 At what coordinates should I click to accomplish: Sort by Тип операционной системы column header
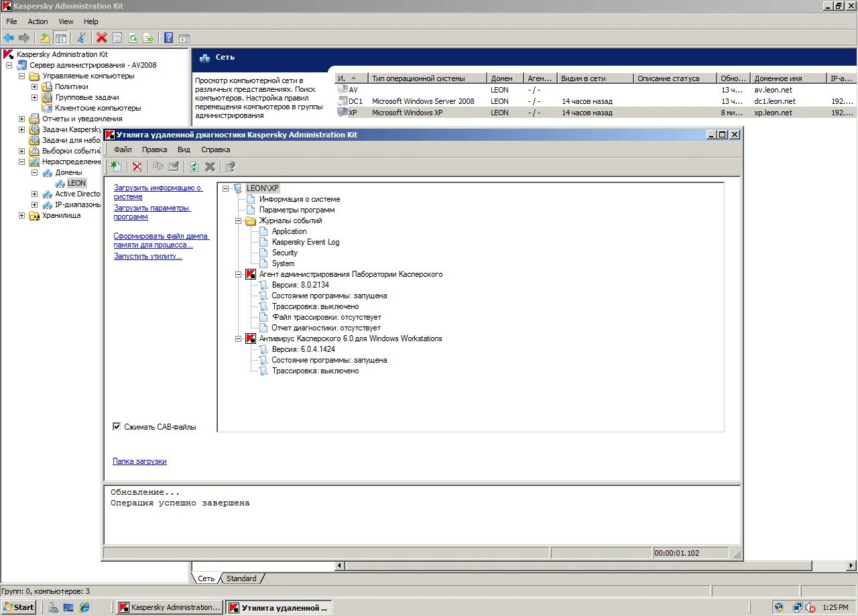click(x=428, y=78)
